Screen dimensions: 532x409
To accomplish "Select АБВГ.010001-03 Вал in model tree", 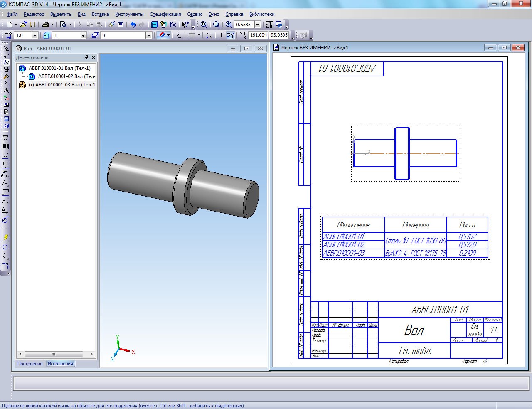I will pos(62,85).
